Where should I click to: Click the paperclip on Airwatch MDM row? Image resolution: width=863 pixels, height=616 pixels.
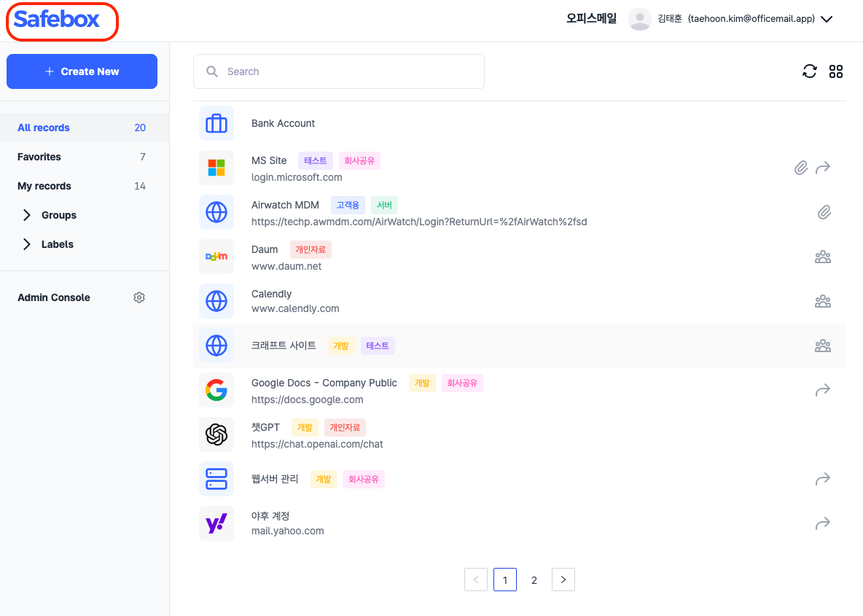pyautogui.click(x=824, y=213)
